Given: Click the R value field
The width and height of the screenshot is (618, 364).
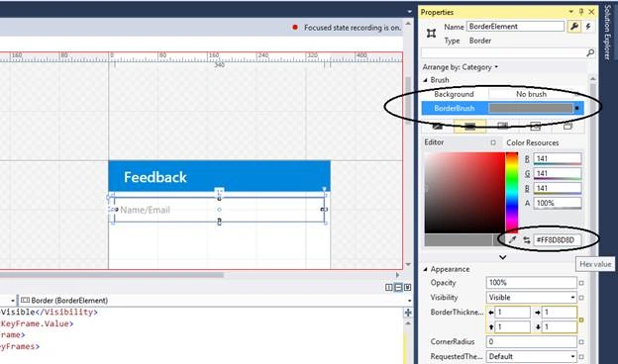Looking at the screenshot, I should 558,159.
